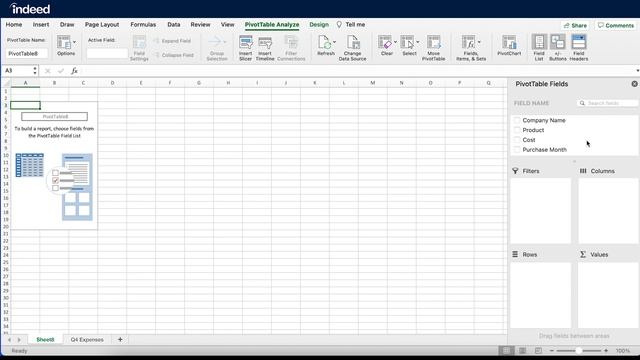Click the insert function fx icon

tap(74, 71)
